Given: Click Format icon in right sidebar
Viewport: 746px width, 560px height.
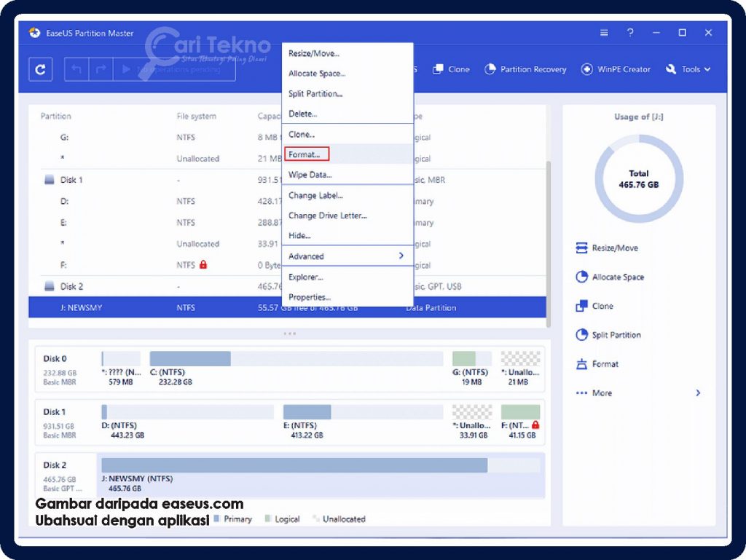Looking at the screenshot, I should point(581,364).
